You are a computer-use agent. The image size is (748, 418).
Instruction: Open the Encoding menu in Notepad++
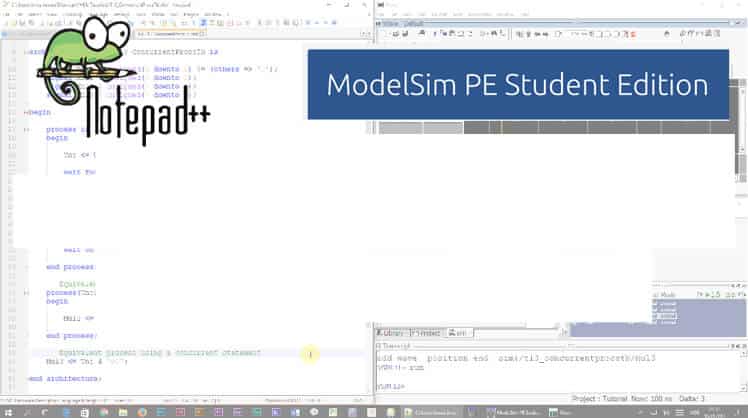tap(73, 14)
